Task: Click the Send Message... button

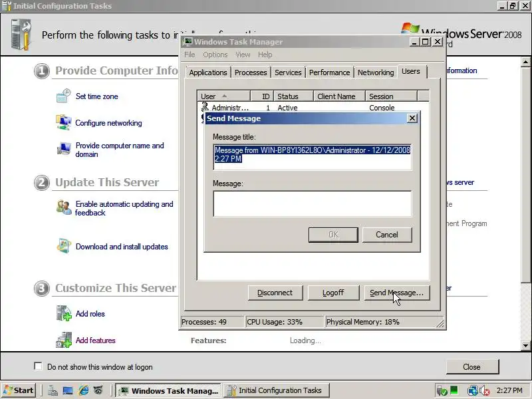Action: click(x=397, y=293)
